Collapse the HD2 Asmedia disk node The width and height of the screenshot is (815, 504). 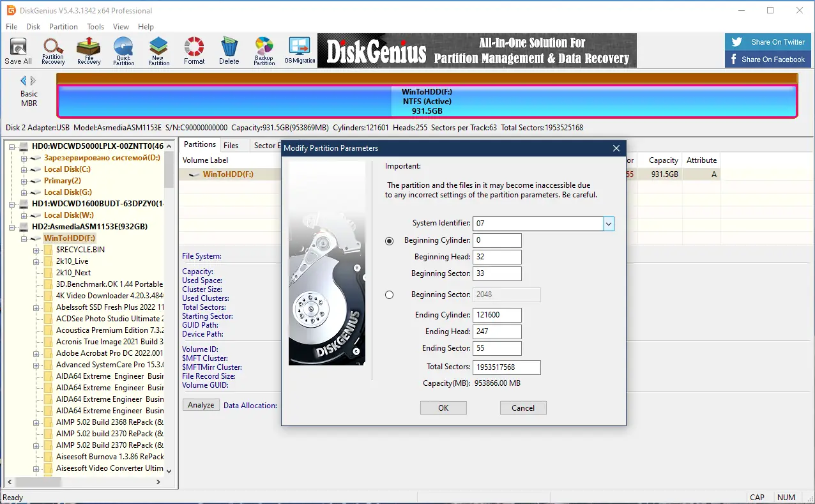tap(12, 227)
